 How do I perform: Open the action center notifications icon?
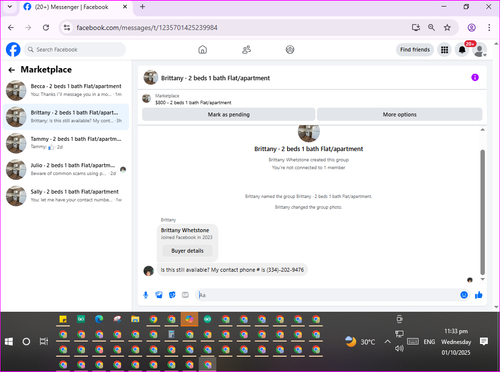tap(484, 342)
